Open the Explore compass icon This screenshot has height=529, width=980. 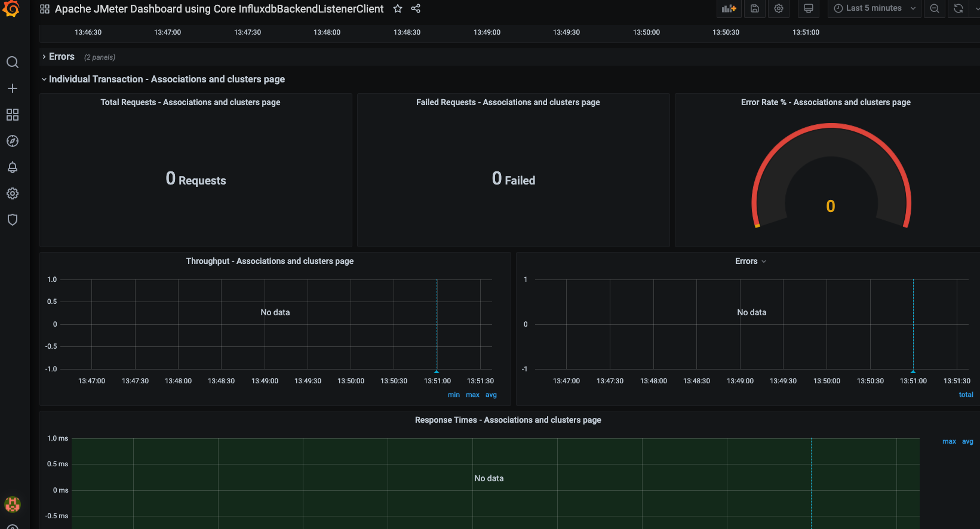click(13, 141)
